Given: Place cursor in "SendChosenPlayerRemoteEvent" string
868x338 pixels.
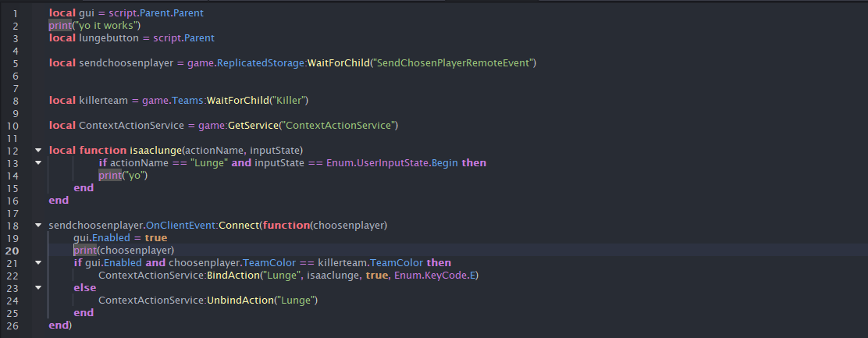Looking at the screenshot, I should pos(454,63).
